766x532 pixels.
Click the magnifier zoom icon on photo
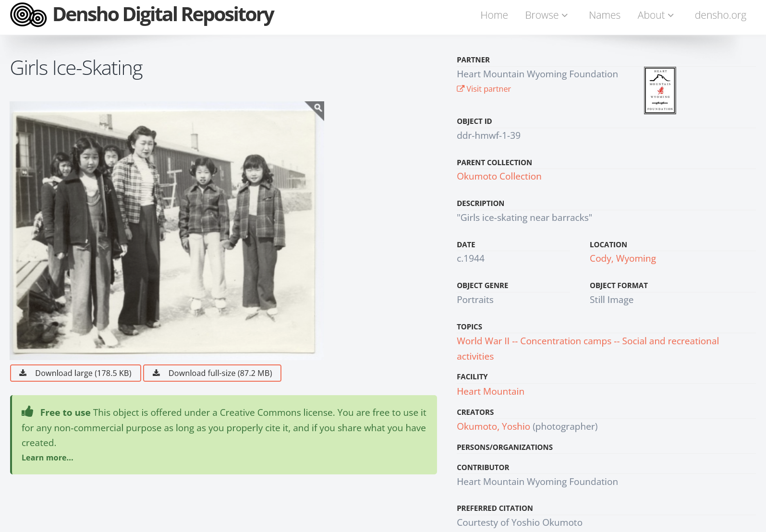pyautogui.click(x=317, y=108)
